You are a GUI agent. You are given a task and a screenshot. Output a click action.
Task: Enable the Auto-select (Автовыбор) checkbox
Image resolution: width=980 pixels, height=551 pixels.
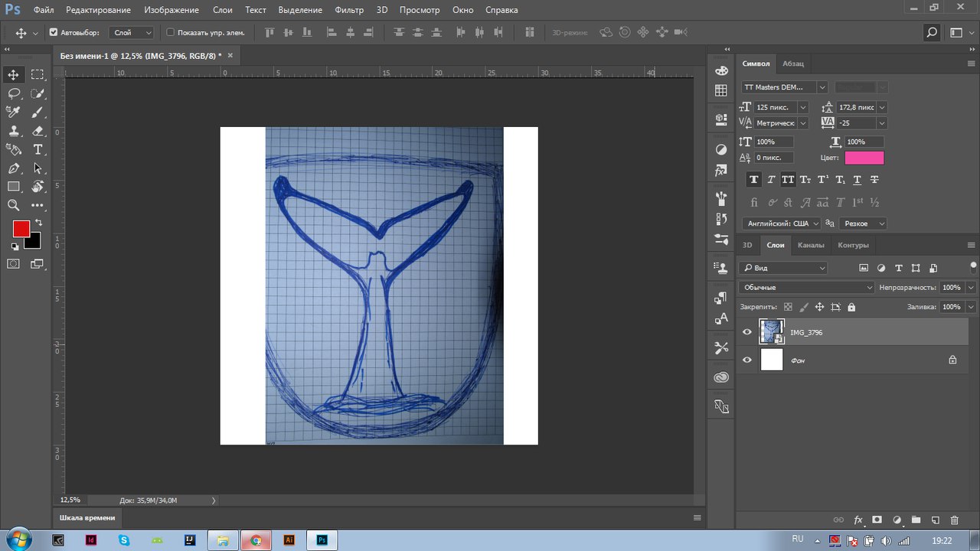click(x=54, y=33)
